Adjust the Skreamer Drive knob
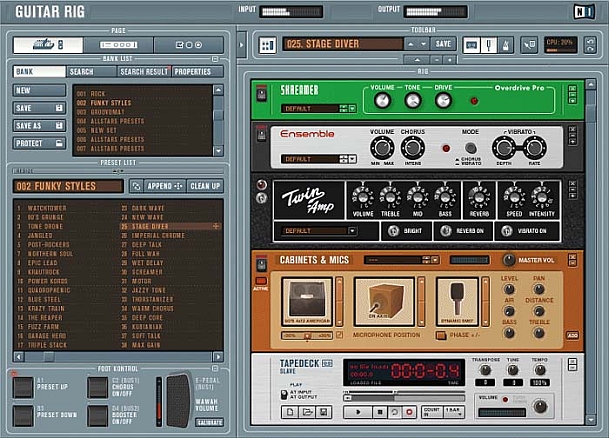Viewport: 609px width, 438px height. coord(443,101)
